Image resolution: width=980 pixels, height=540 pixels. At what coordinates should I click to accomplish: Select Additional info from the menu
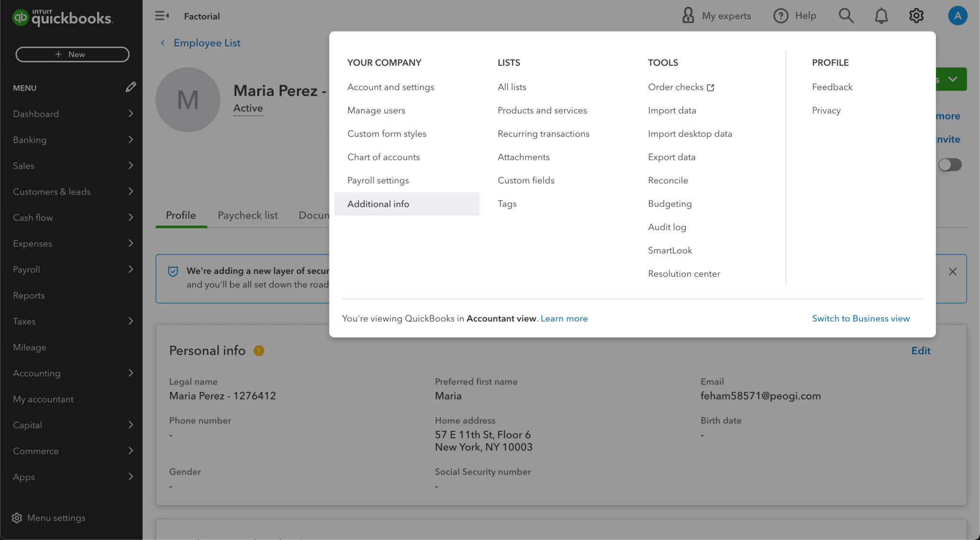(x=378, y=203)
